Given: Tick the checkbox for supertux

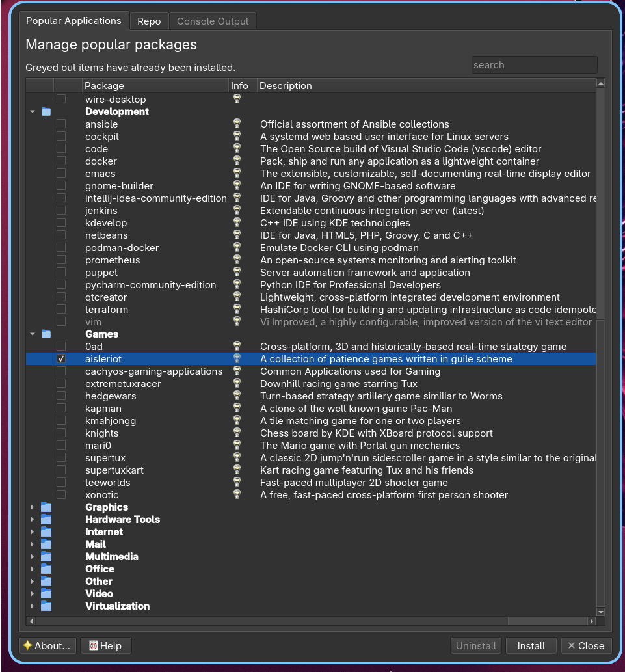Looking at the screenshot, I should pos(61,458).
